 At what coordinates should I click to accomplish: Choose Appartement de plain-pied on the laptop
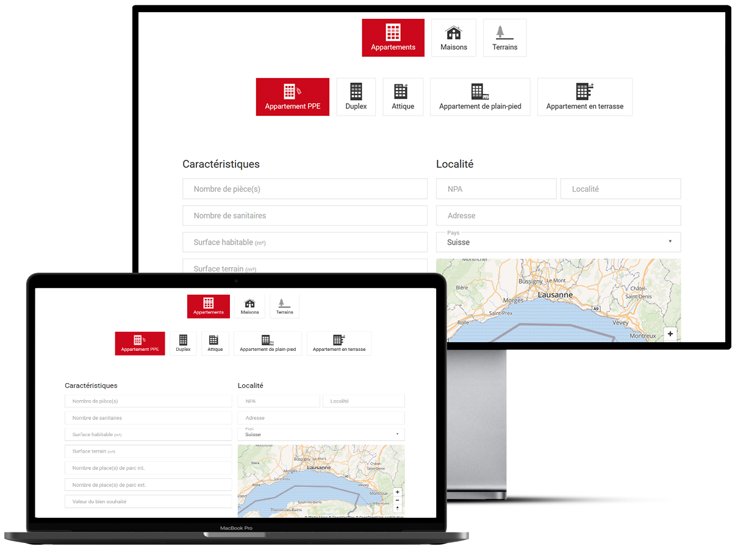tap(268, 343)
